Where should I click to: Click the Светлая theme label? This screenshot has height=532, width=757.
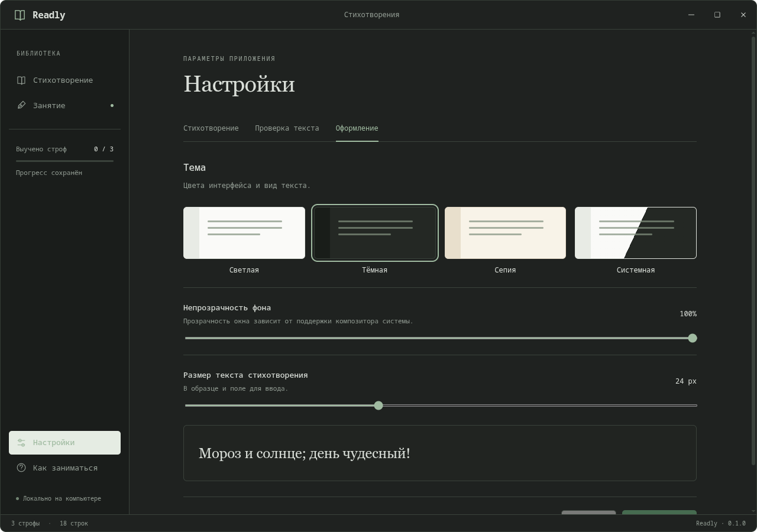pos(244,270)
